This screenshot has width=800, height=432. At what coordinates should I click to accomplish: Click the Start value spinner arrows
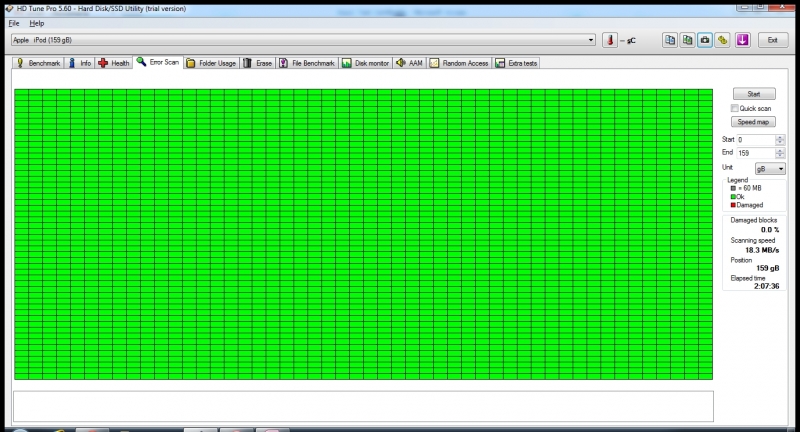click(780, 140)
